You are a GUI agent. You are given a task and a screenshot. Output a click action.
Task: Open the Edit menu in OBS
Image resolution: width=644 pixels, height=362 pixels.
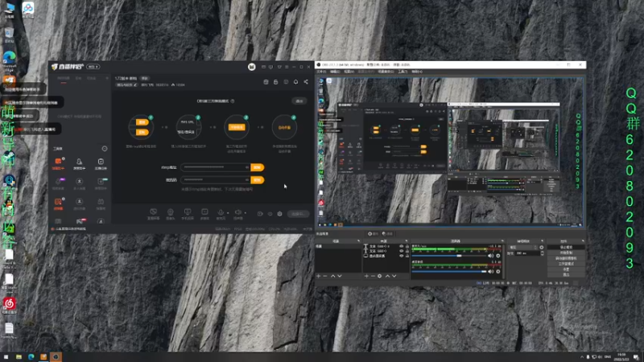pos(335,72)
